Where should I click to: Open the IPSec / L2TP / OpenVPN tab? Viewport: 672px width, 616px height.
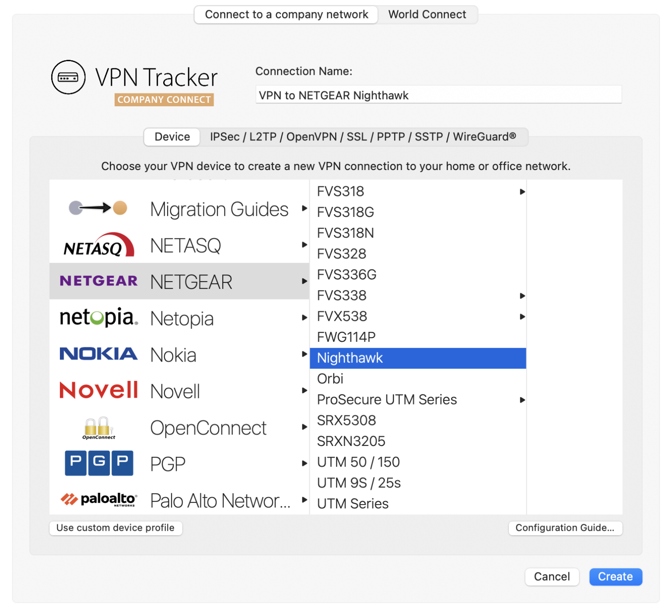click(364, 137)
